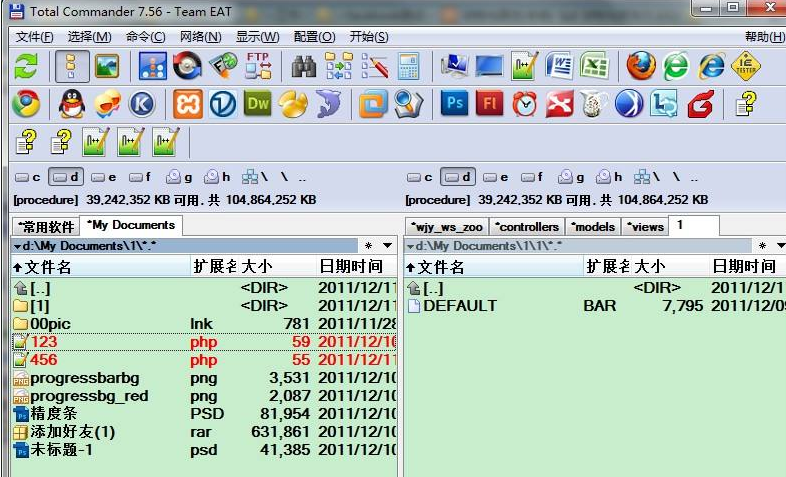Open the thumbnail picture view icon
786x477 pixels.
pos(107,66)
